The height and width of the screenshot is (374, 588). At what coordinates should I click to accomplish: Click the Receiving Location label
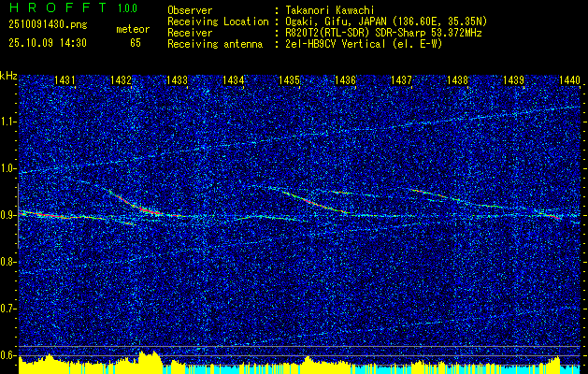[x=218, y=22]
